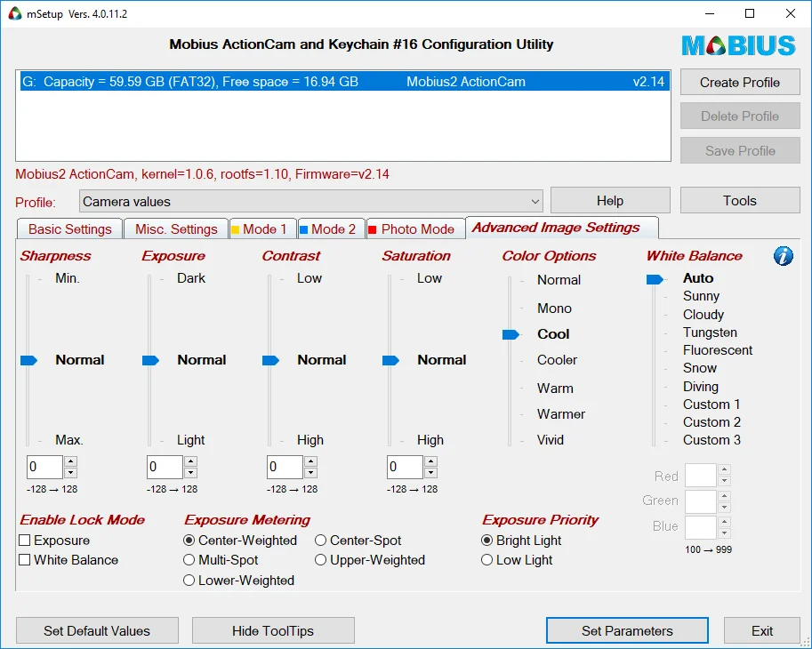Click the Sunny white balance label

point(701,296)
